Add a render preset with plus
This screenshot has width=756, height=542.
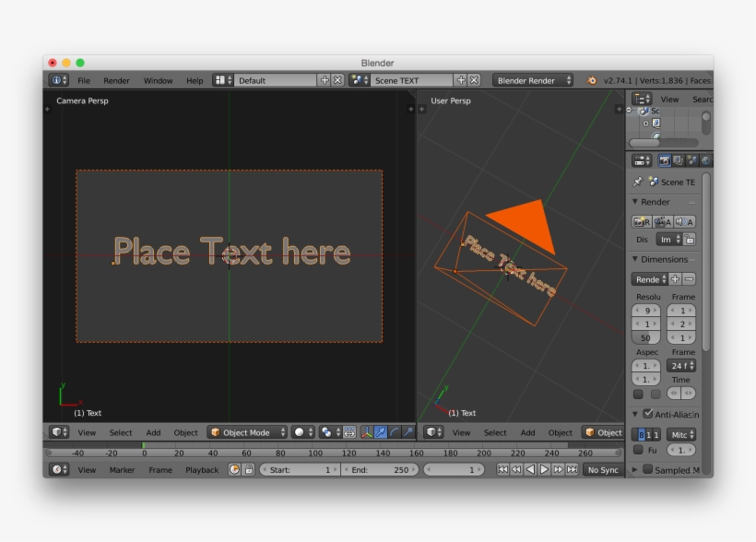(676, 279)
